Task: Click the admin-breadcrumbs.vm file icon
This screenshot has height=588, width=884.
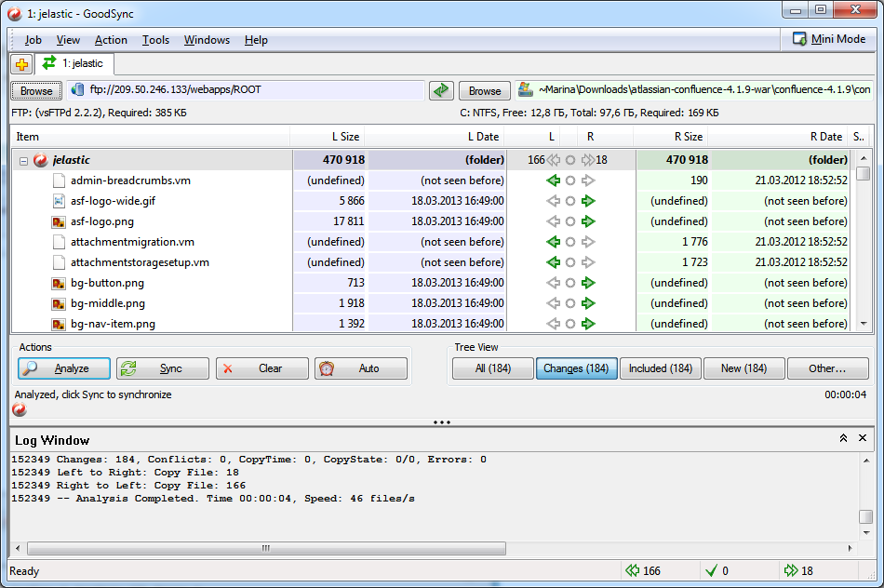Action: (x=58, y=180)
